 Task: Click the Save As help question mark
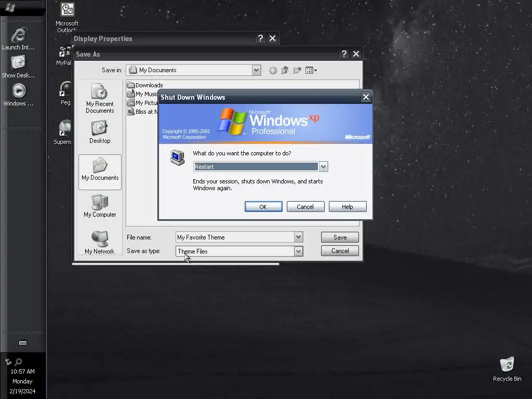point(344,54)
